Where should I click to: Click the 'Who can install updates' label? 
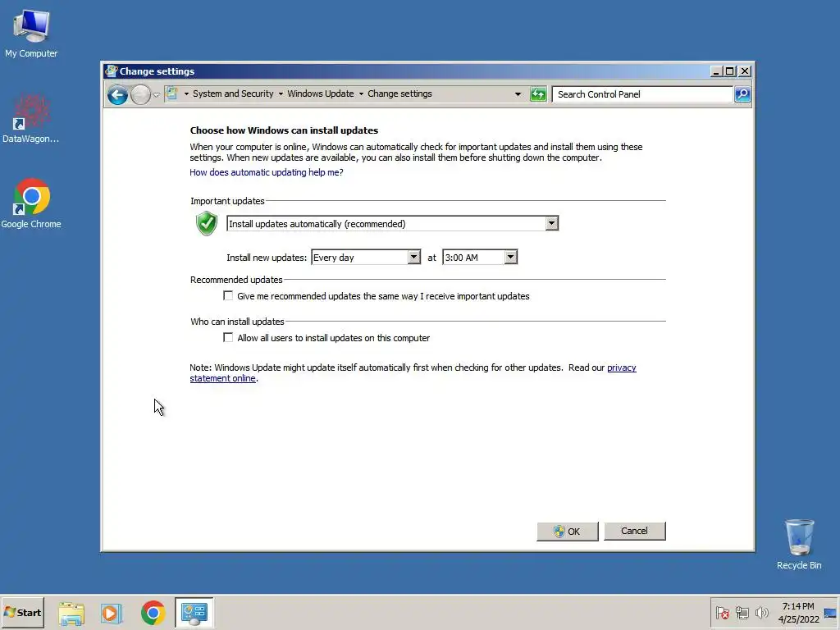pos(237,322)
